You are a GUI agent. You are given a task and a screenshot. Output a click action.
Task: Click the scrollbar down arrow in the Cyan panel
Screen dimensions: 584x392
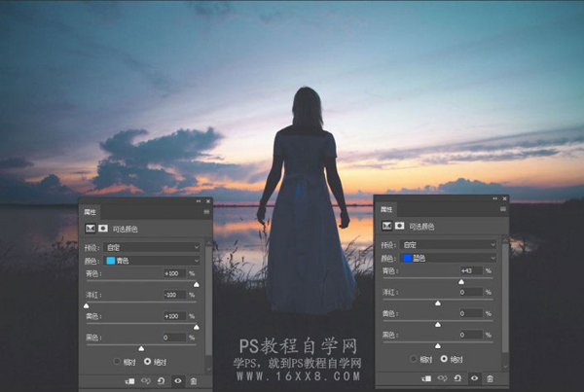(208, 369)
